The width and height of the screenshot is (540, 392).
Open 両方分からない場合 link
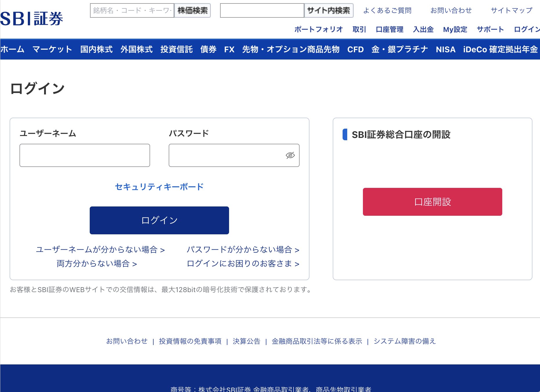point(97,263)
